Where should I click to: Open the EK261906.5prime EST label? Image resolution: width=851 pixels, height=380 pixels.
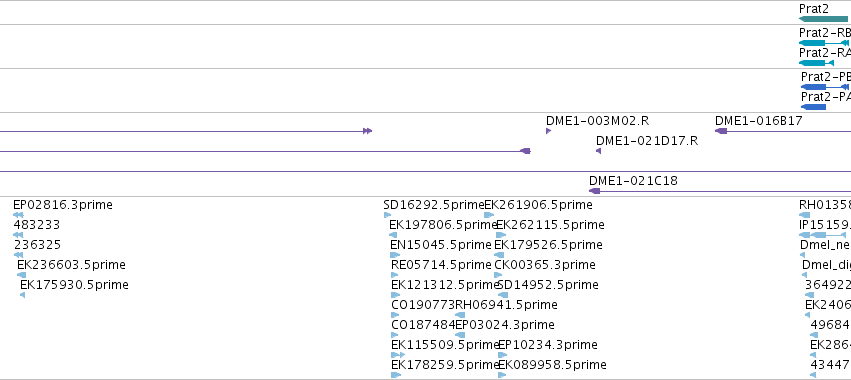click(538, 205)
